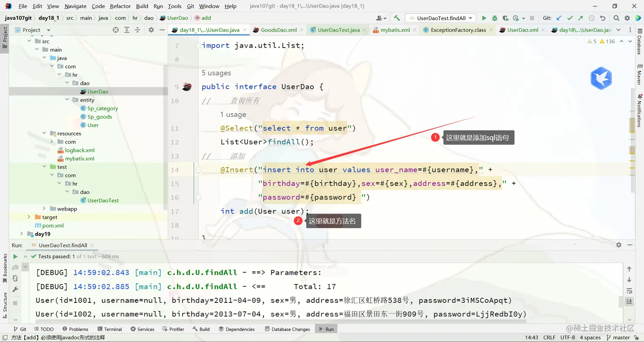Click the editor vertical scrollbar
This screenshot has height=342, width=644.
click(632, 140)
